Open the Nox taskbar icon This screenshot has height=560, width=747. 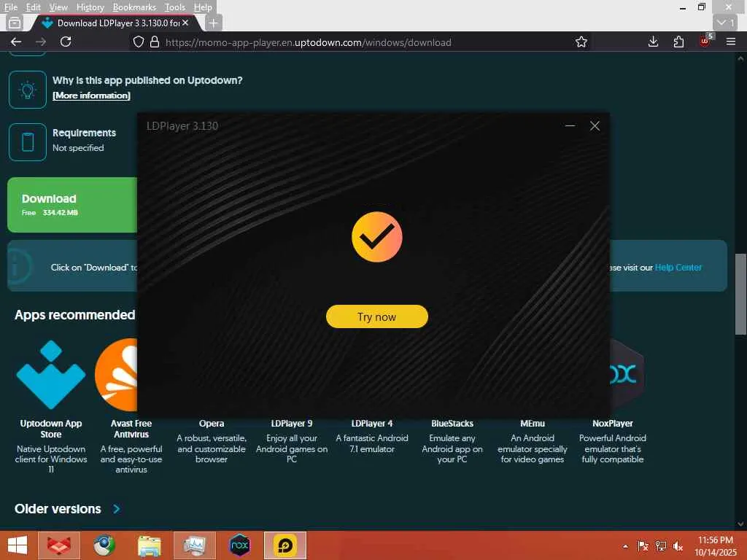[x=239, y=545]
